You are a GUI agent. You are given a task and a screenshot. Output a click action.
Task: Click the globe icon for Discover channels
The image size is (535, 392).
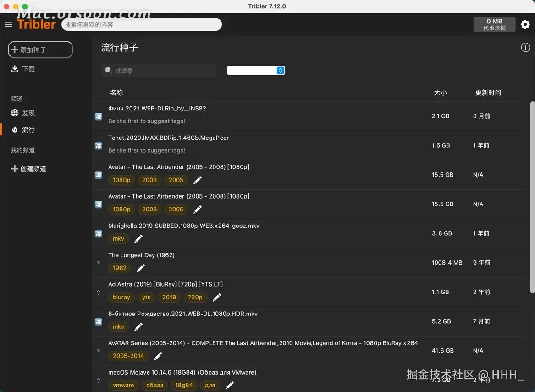tap(15, 113)
